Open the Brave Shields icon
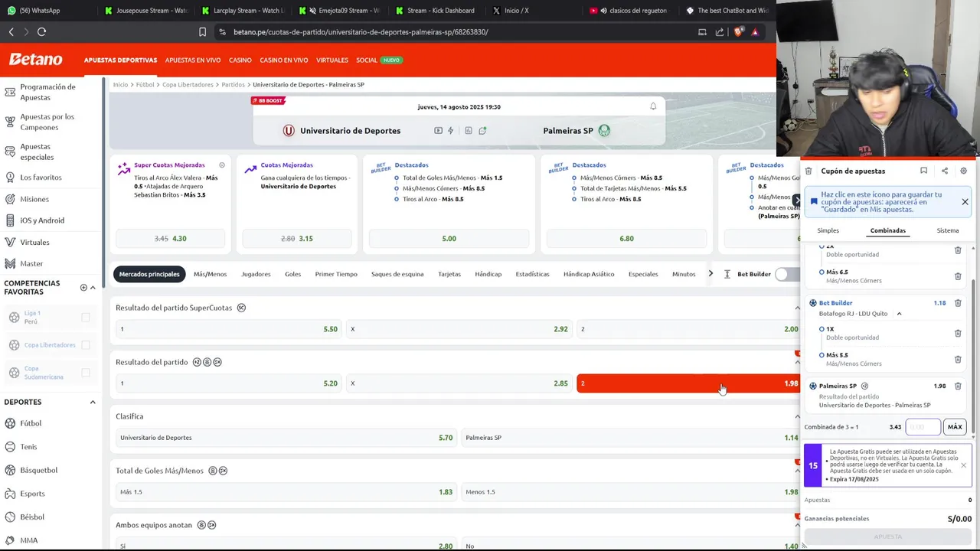This screenshot has height=551, width=980. pos(738,32)
